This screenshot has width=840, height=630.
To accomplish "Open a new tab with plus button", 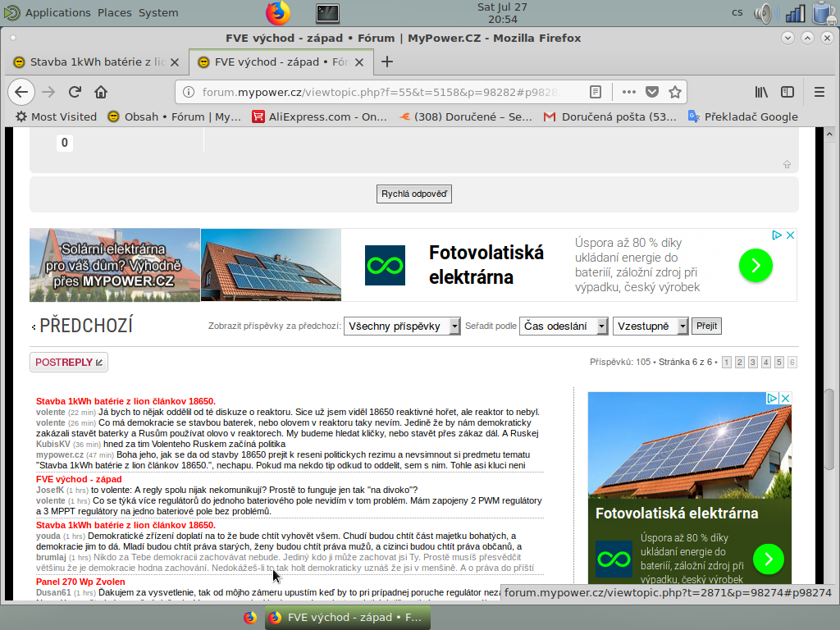I will [387, 62].
